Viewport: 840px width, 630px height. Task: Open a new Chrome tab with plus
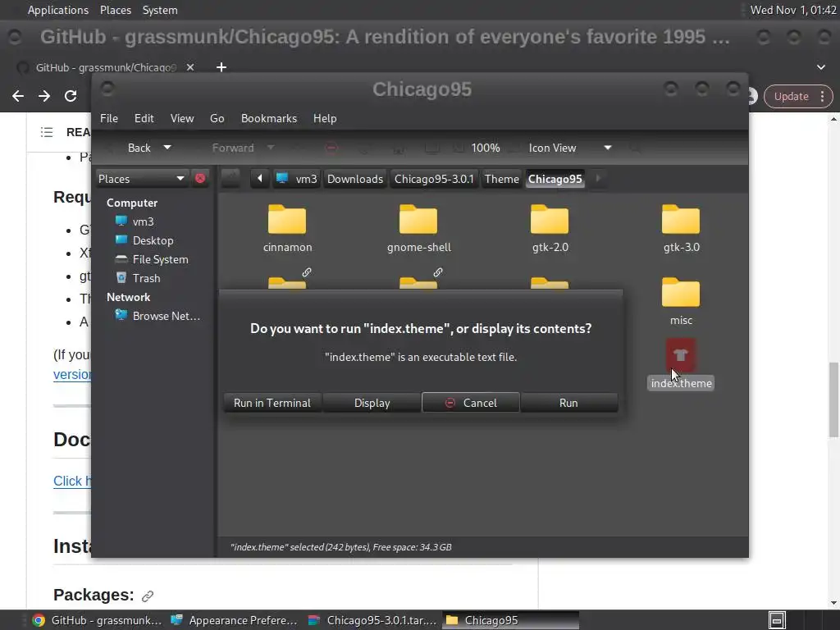(221, 67)
